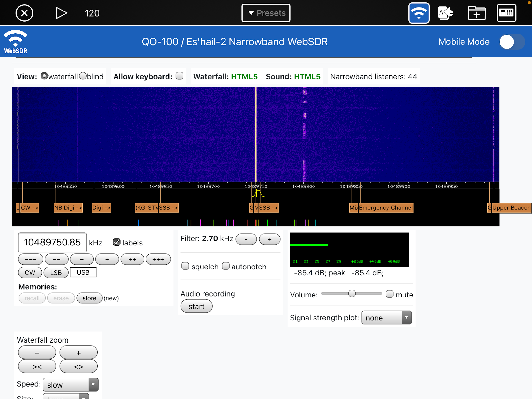Screen dimensions: 532x399
Task: Click the Volume slider handle
Action: click(352, 294)
